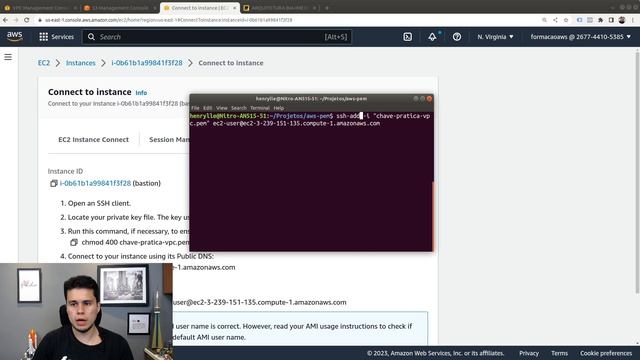640x360 pixels.
Task: Open the notifications bell
Action: coord(432,37)
